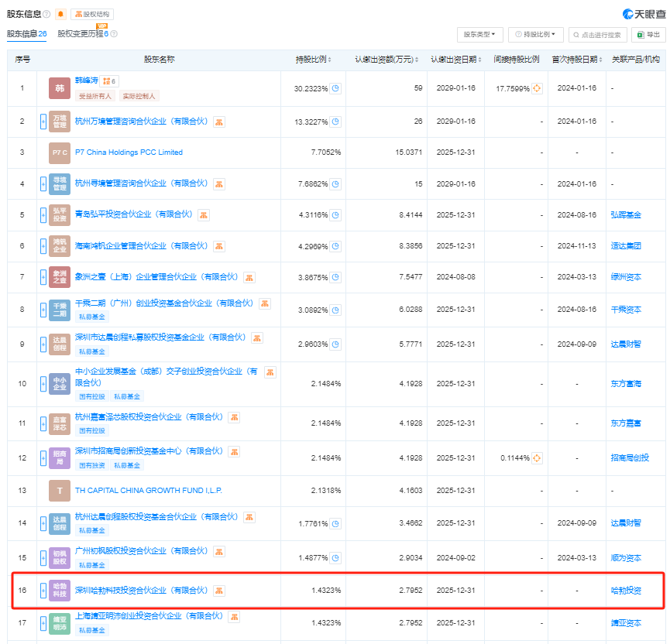Click the indirect holding icon beside 17.7599%

click(x=537, y=88)
